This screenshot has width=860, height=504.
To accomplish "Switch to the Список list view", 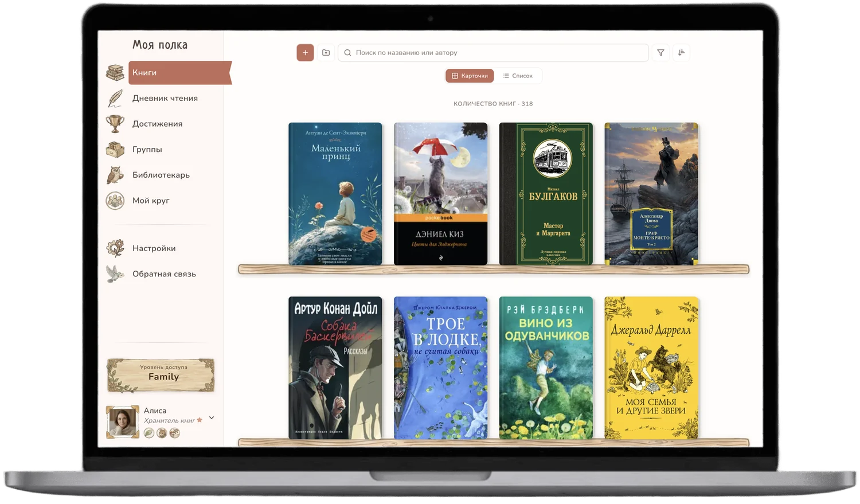I will (x=518, y=76).
